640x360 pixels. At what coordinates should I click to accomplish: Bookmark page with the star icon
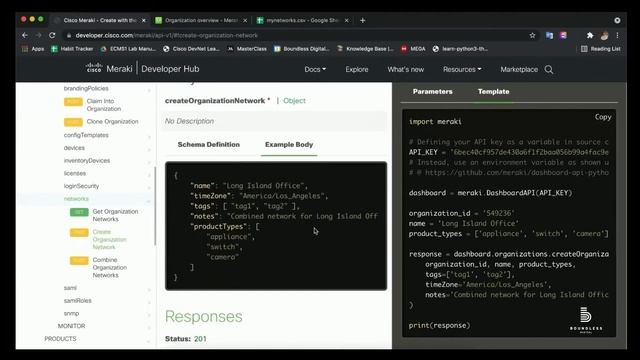[532, 36]
